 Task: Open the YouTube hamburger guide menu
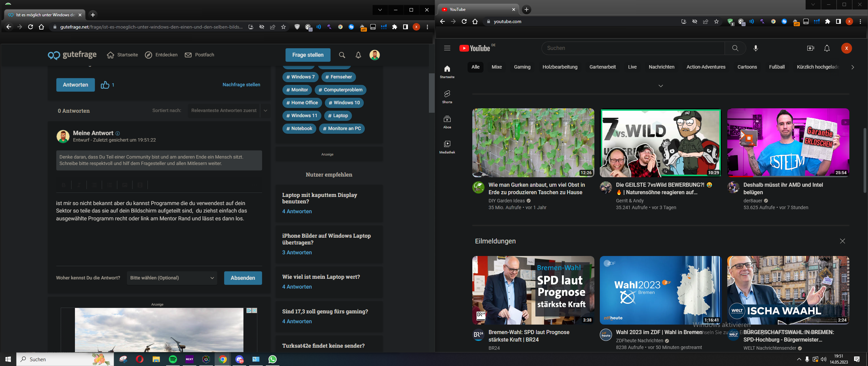pyautogui.click(x=447, y=48)
